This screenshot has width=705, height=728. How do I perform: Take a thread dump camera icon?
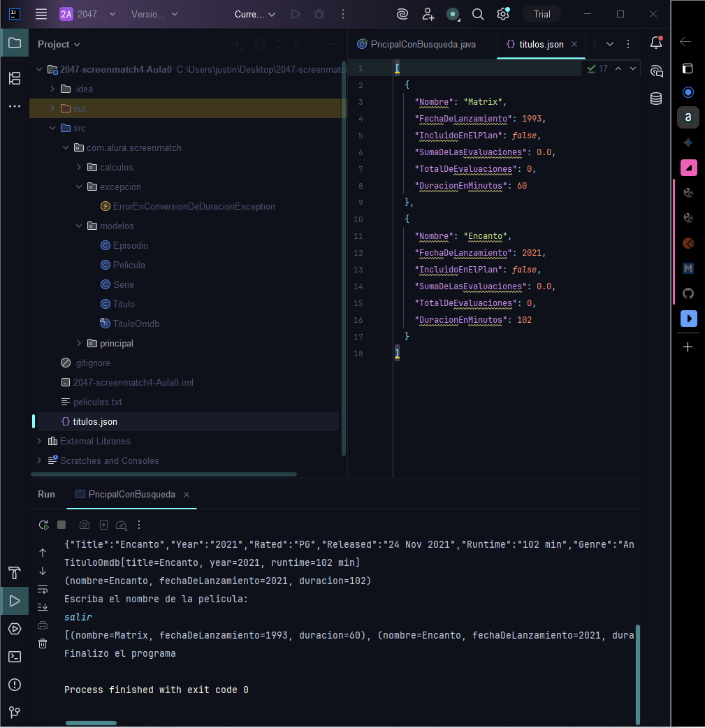tap(84, 525)
